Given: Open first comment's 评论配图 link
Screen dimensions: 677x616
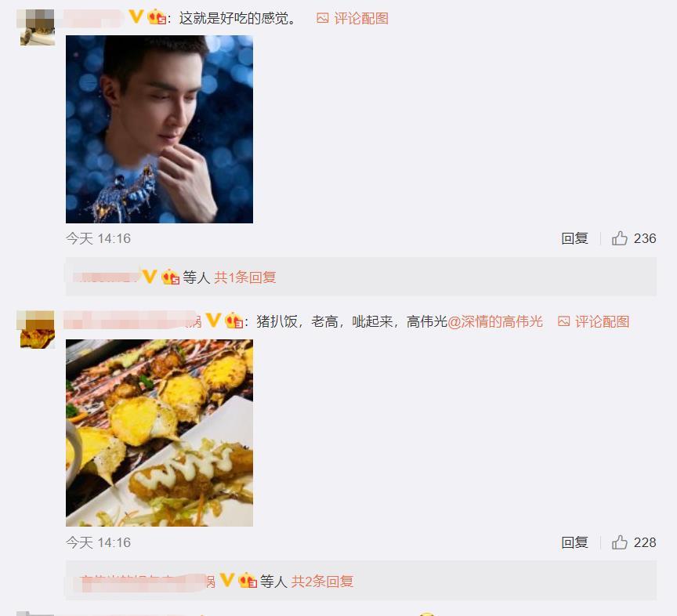Looking at the screenshot, I should coord(361,18).
